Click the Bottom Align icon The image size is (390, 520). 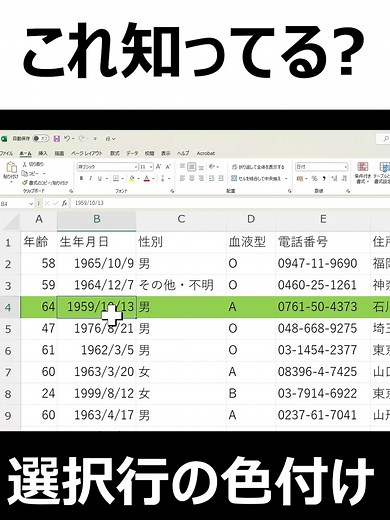201,167
